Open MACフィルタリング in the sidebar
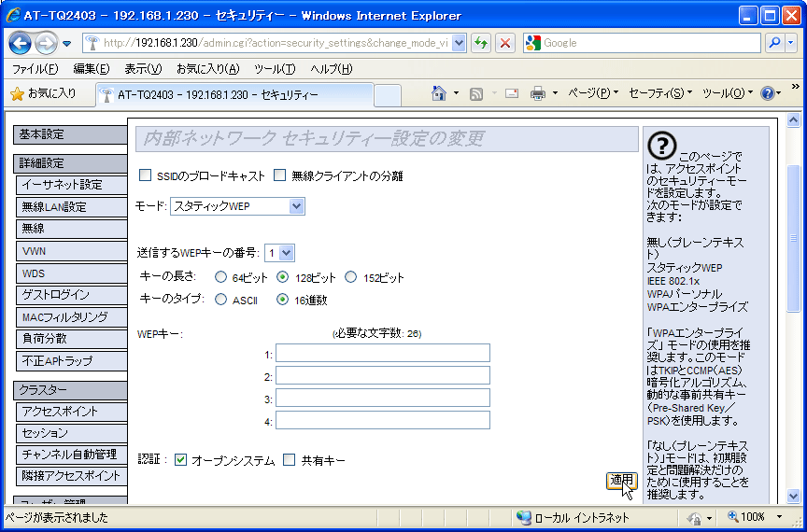The width and height of the screenshot is (807, 532). click(70, 317)
